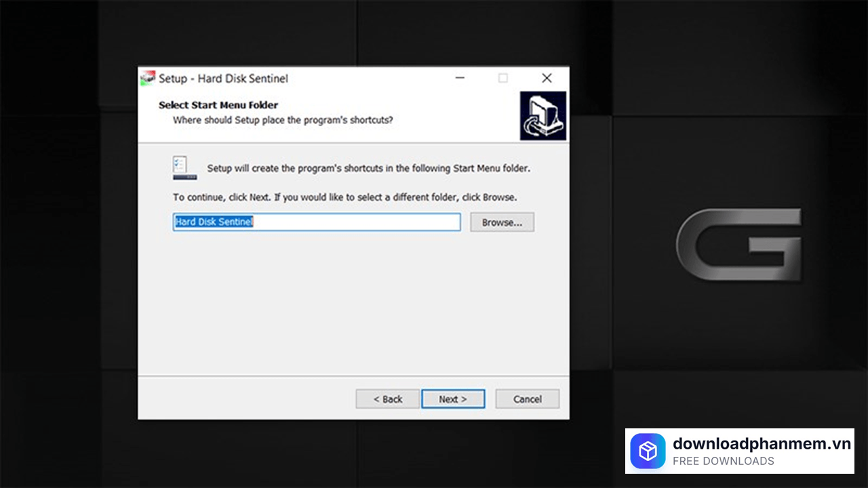868x488 pixels.
Task: Click the "To continue, click Next" instruction text
Action: click(x=344, y=197)
